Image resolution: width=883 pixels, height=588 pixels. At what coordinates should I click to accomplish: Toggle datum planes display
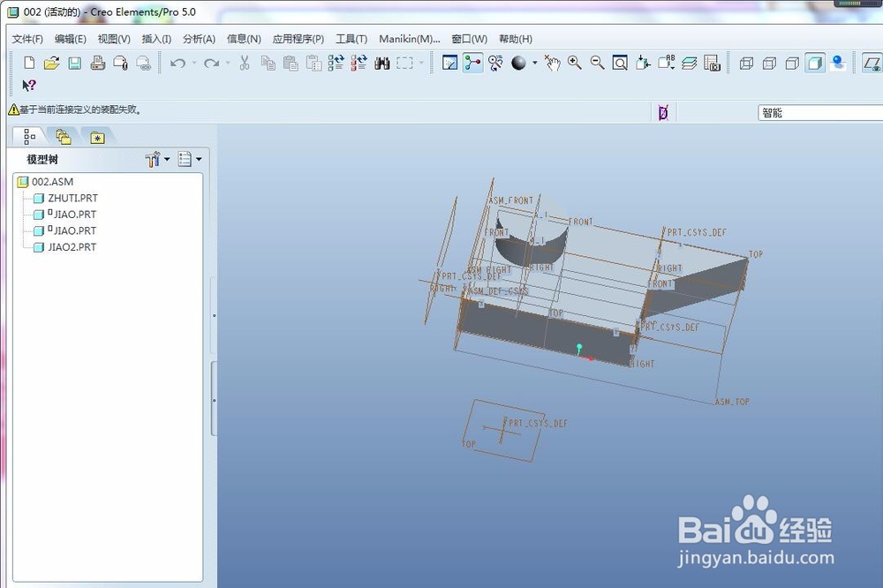tap(872, 63)
